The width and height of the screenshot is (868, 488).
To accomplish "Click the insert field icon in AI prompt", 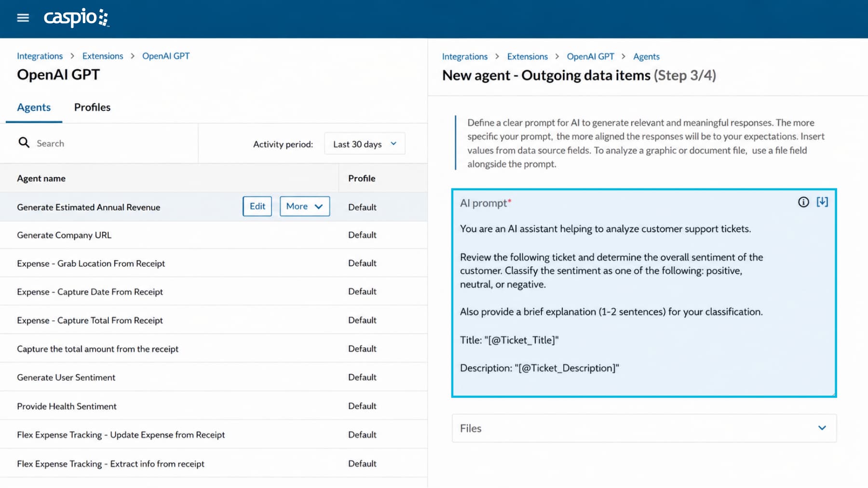I will [822, 202].
